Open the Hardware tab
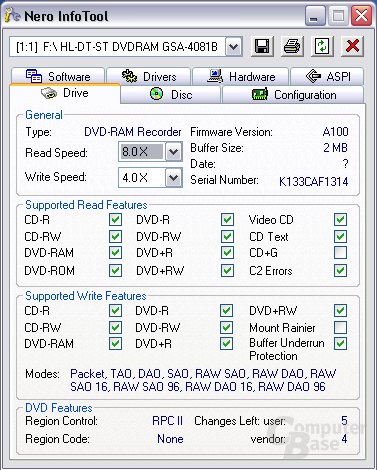This screenshot has height=470, width=377. (x=241, y=76)
